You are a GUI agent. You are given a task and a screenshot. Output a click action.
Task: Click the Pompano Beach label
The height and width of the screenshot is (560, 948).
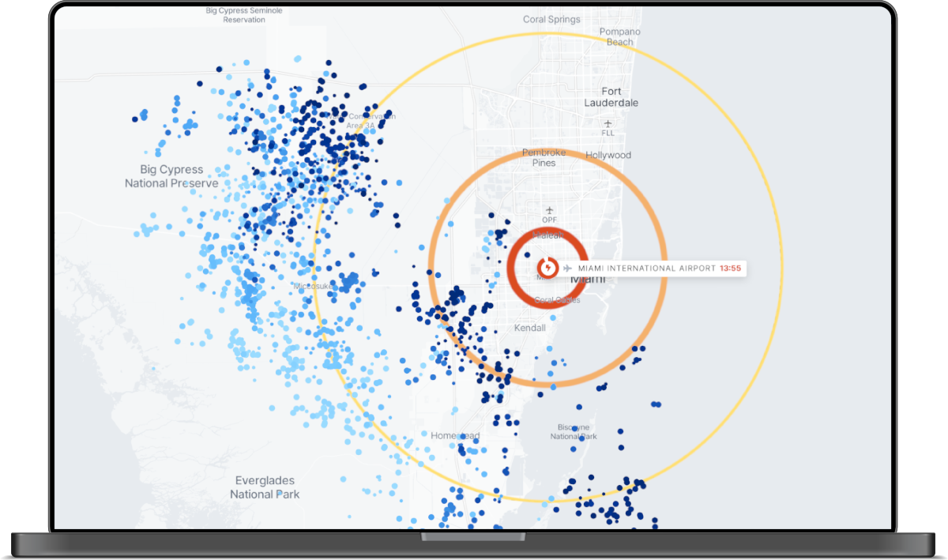tap(620, 37)
